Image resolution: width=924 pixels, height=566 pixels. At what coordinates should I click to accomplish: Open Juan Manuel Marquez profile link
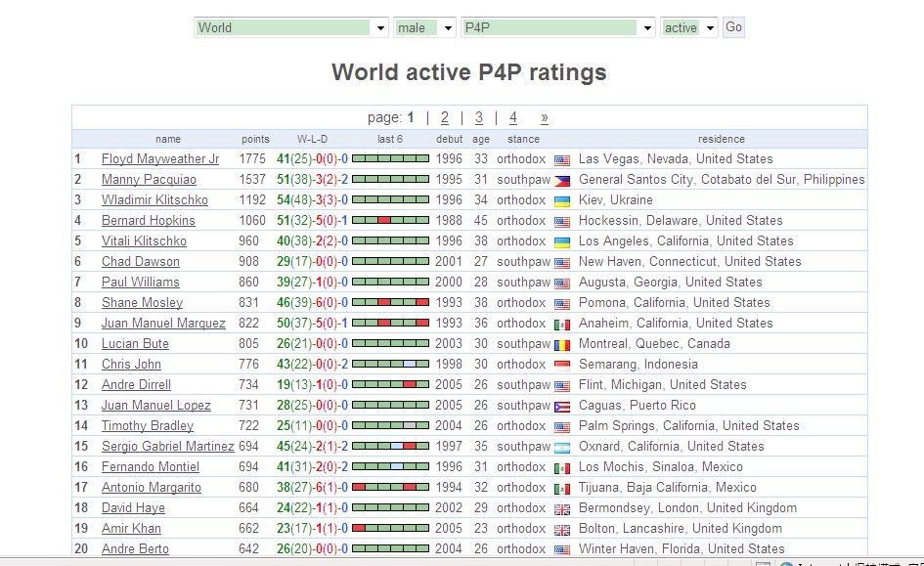click(163, 324)
